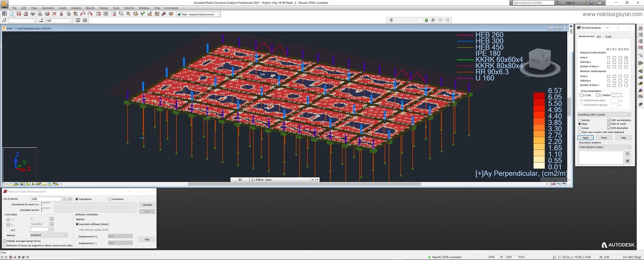Open the Analysis menu
The width and height of the screenshot is (644, 260).
(76, 8)
